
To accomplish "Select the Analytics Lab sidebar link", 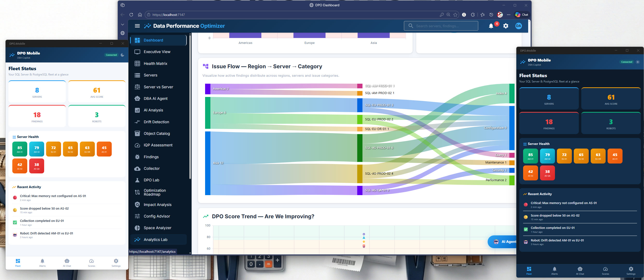I will tap(155, 239).
